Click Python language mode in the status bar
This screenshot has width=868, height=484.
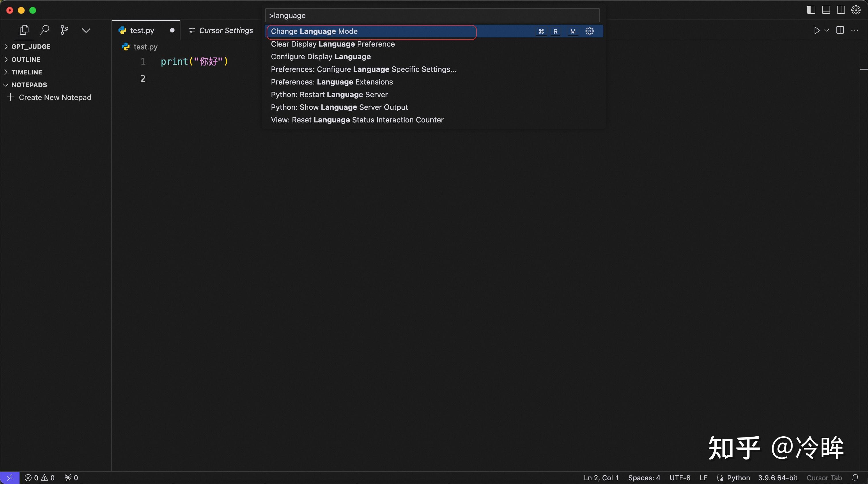[x=738, y=478]
